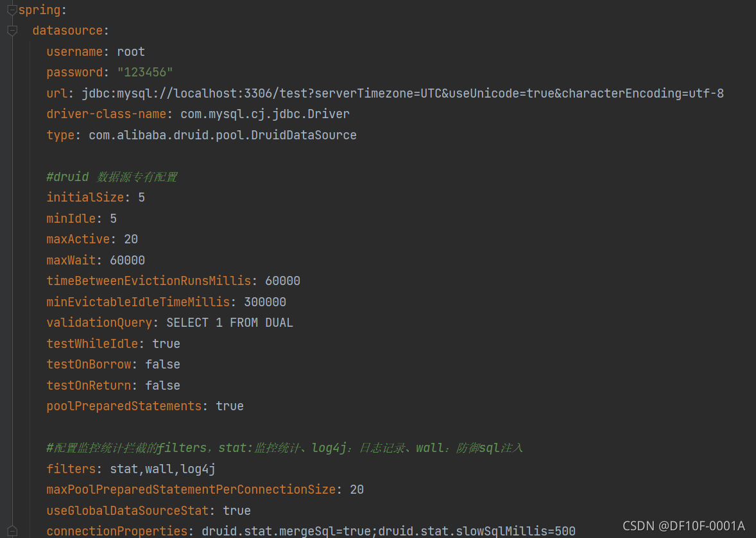Toggle testOnBorrow value false
The height and width of the screenshot is (538, 756).
click(162, 364)
